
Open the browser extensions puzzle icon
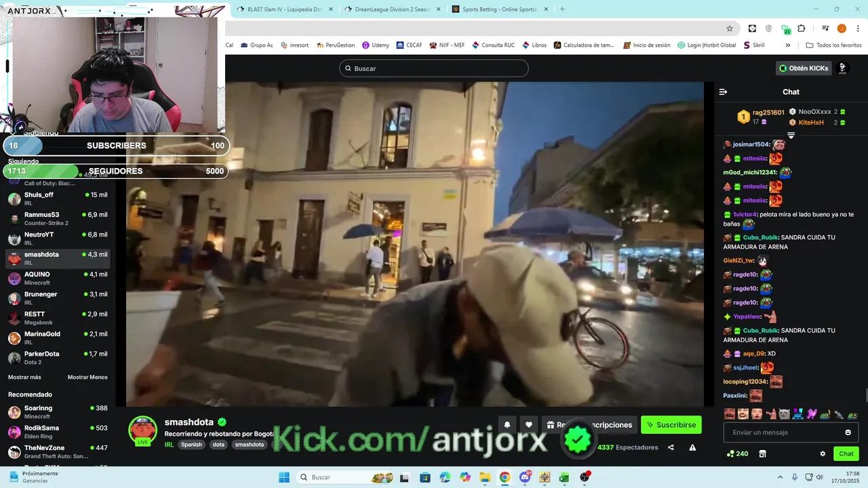pos(802,28)
